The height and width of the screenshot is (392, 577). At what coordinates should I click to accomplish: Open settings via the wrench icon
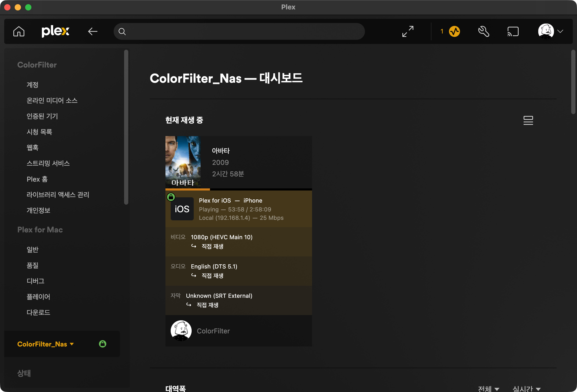point(484,31)
